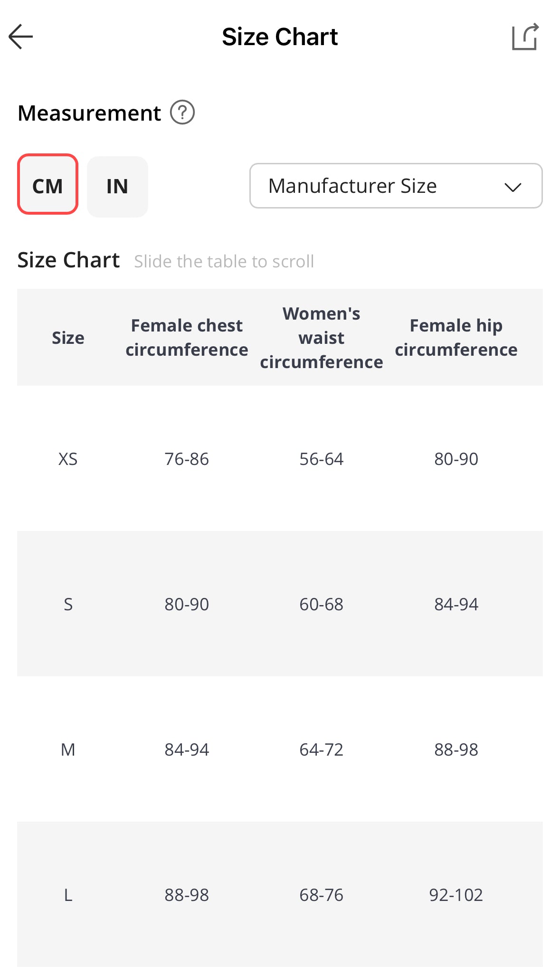Select the L size row
The height and width of the screenshot is (976, 560).
click(68, 895)
